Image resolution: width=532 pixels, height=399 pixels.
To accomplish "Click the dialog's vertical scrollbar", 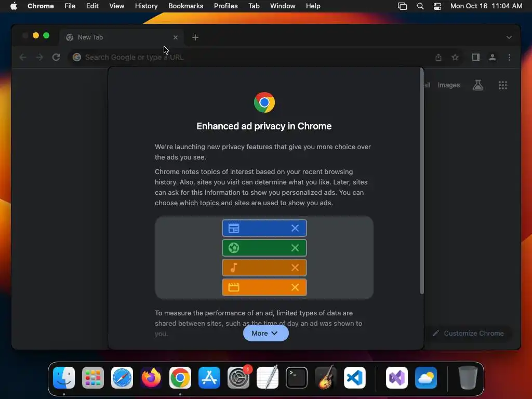I will pos(422,181).
